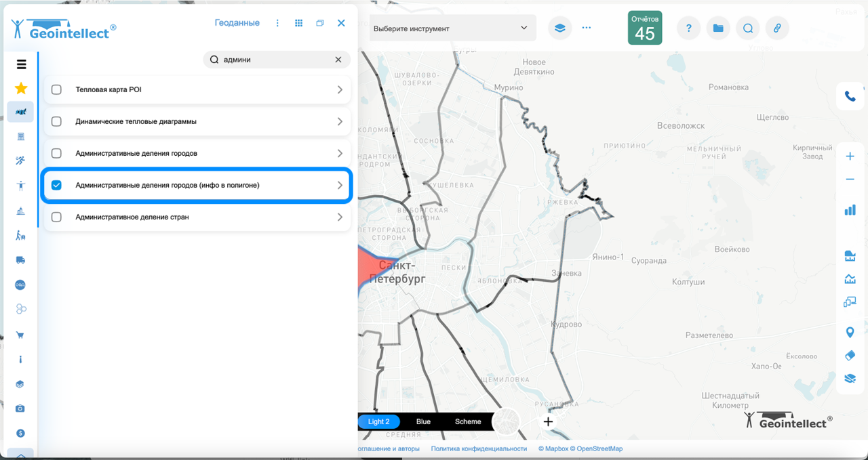Uncheck Административные деления городов (инфо в полигоне)

click(x=56, y=185)
